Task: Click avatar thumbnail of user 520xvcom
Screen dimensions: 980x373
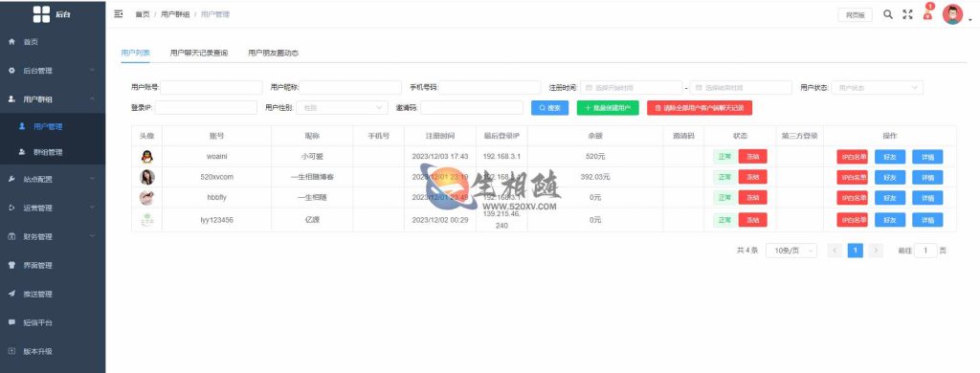Action: [146, 177]
